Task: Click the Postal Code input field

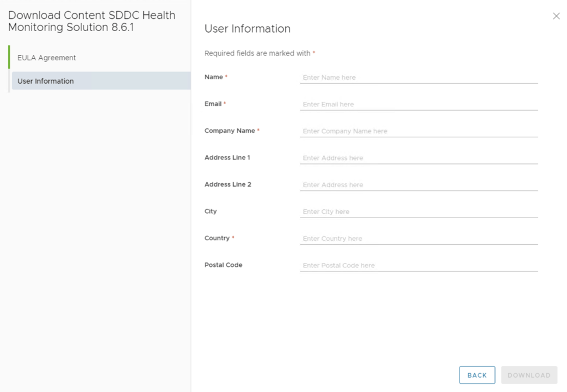Action: point(419,265)
